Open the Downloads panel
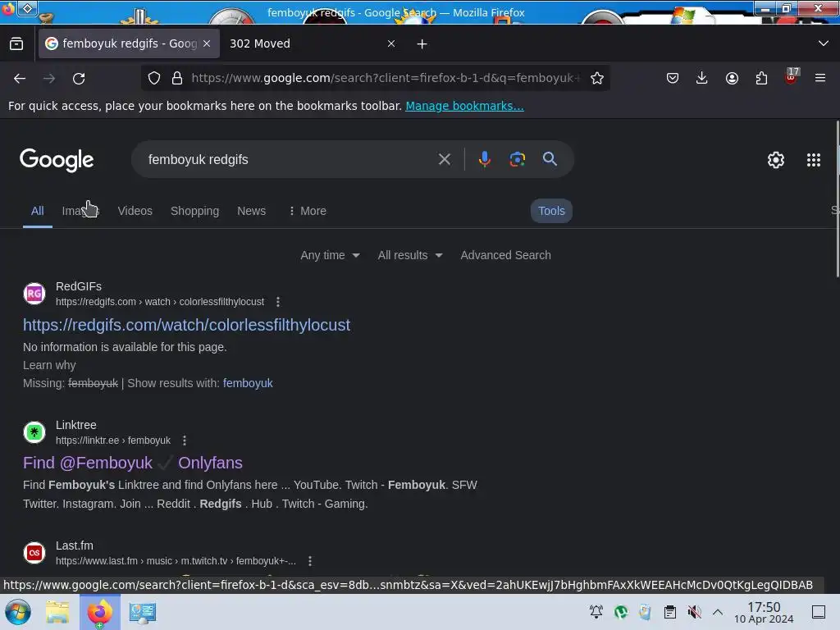 pos(702,78)
